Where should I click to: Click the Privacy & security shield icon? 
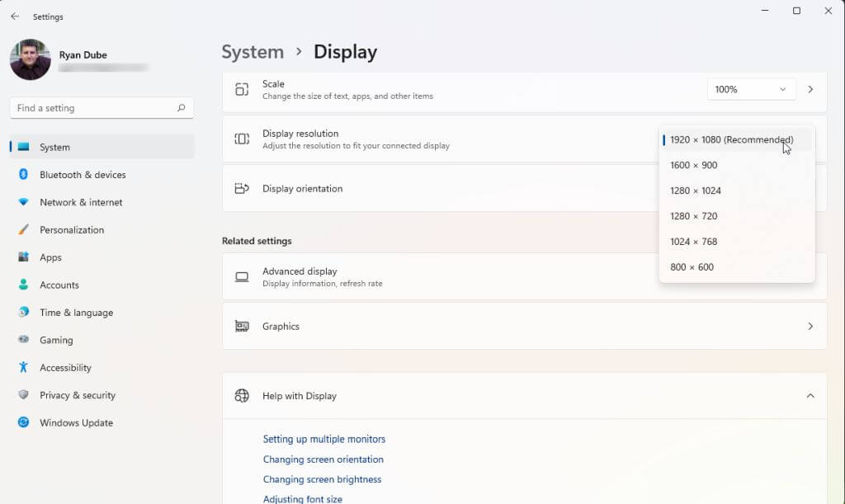[23, 395]
